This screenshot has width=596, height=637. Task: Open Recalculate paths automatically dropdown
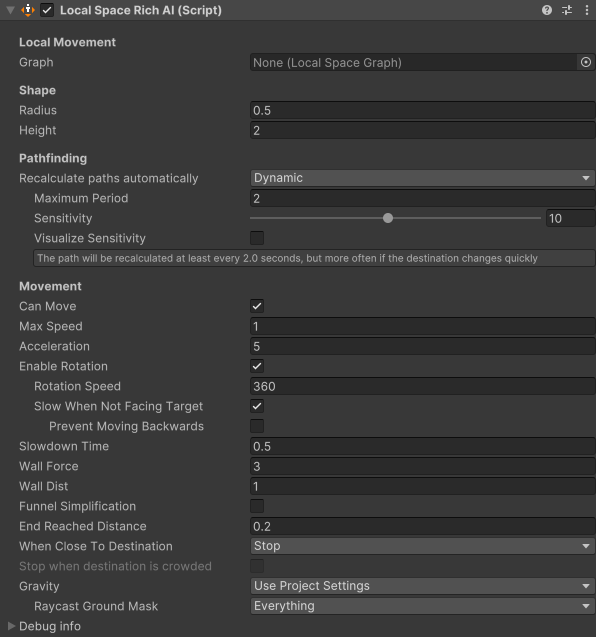pyautogui.click(x=423, y=178)
